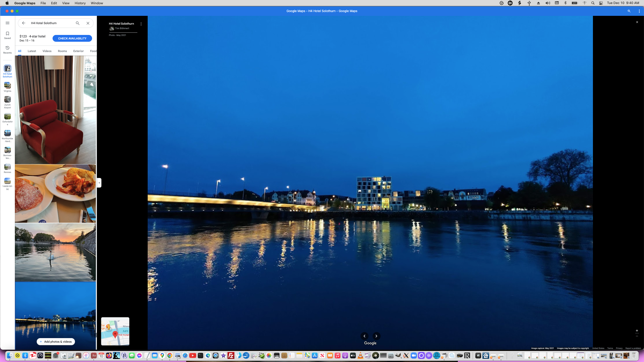Collapse the side panel arrow

tap(99, 183)
